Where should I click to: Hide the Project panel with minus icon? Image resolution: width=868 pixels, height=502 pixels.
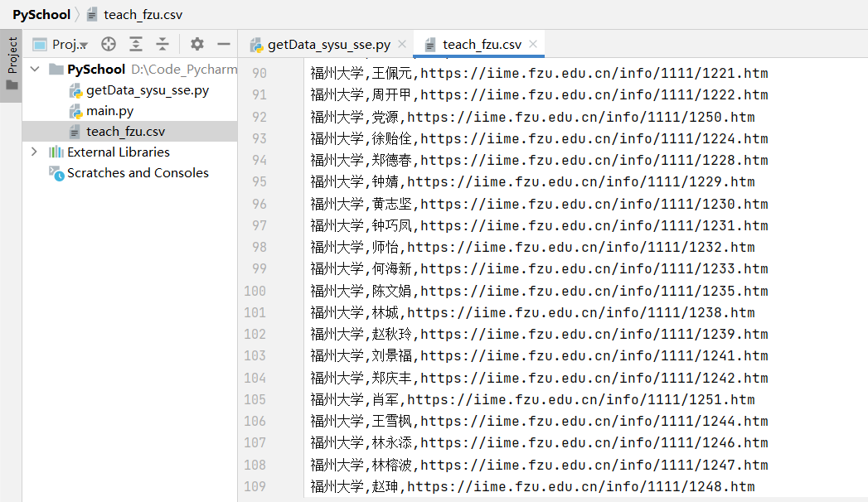[224, 44]
